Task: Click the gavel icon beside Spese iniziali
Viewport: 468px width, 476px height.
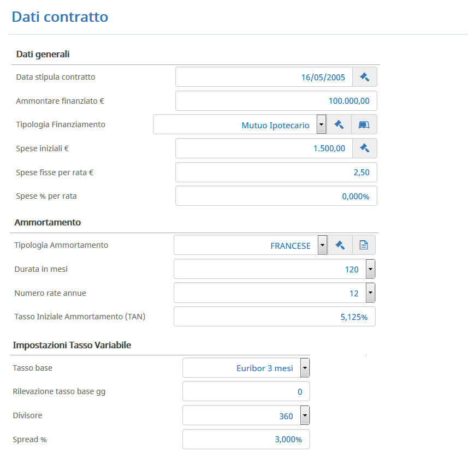Action: coord(365,148)
